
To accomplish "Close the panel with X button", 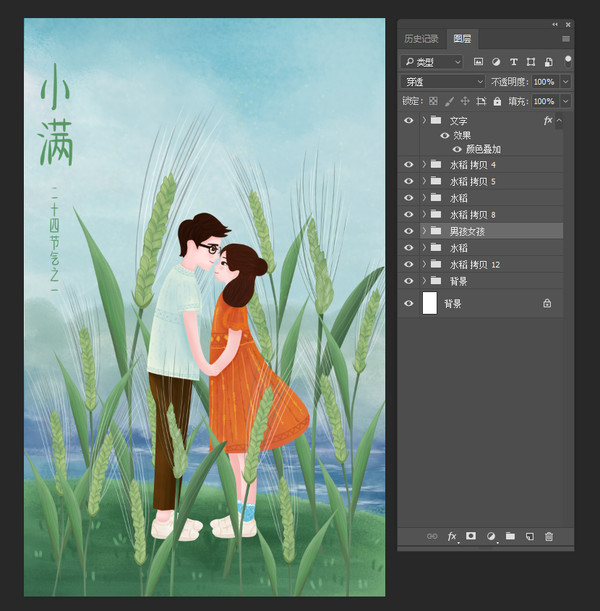I will click(568, 25).
